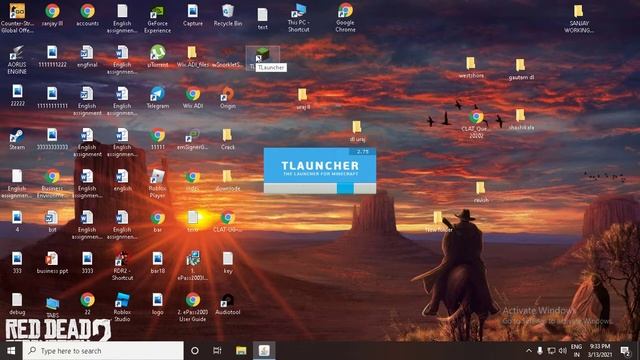Image resolution: width=640 pixels, height=360 pixels.
Task: Open the gautam dl folder
Action: (521, 69)
